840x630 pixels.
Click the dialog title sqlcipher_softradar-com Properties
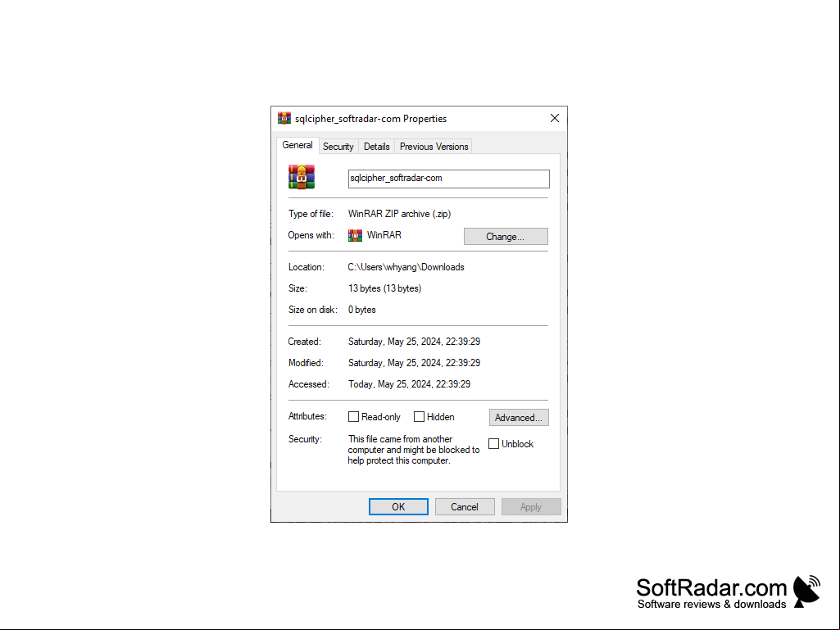[370, 119]
